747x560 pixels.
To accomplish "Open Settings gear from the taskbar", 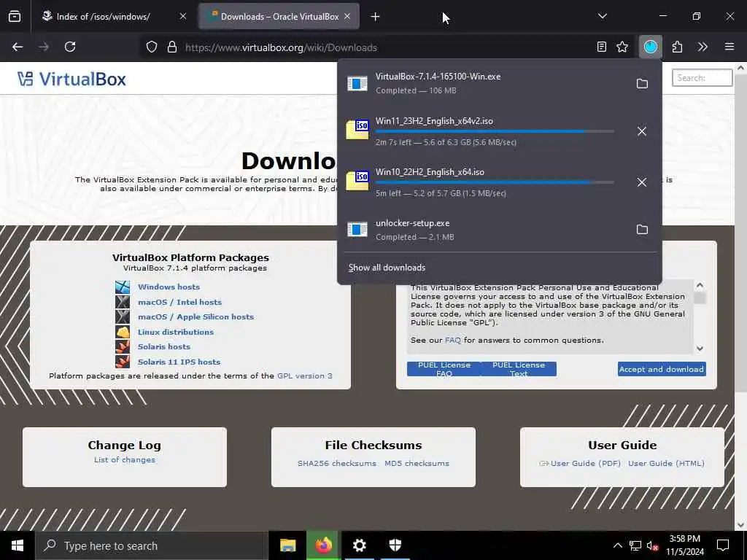I will pyautogui.click(x=359, y=545).
